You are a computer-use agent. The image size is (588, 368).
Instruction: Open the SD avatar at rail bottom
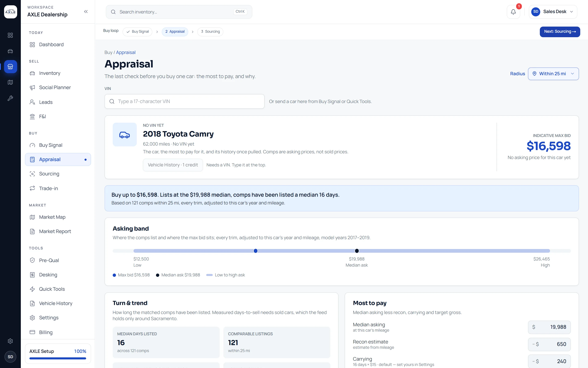(10, 357)
